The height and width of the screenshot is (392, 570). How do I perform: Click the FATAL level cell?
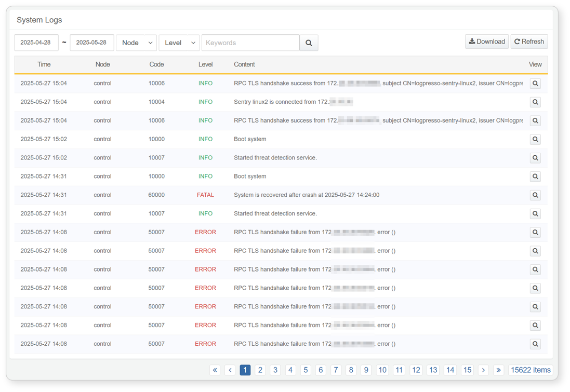tap(205, 195)
